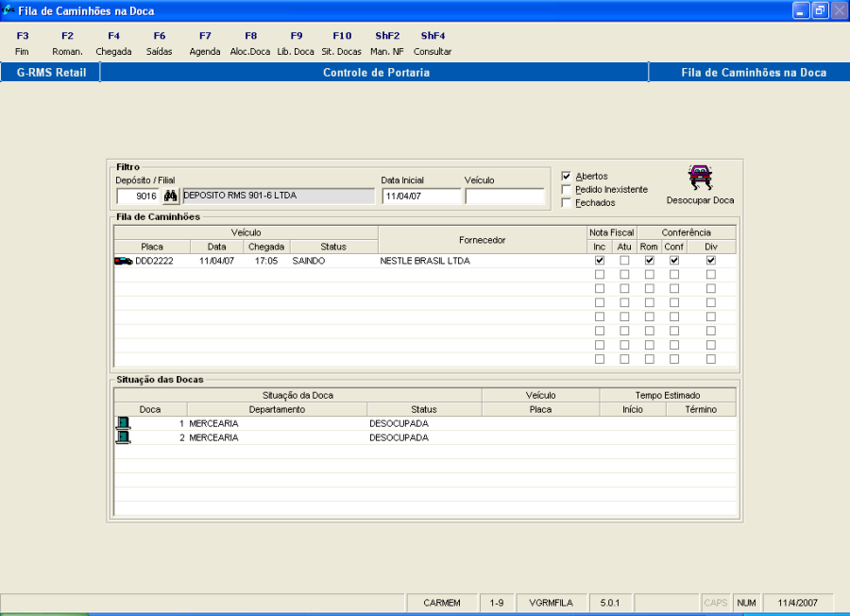
Task: Click the Depósito / Filial code field 9016
Action: [138, 196]
